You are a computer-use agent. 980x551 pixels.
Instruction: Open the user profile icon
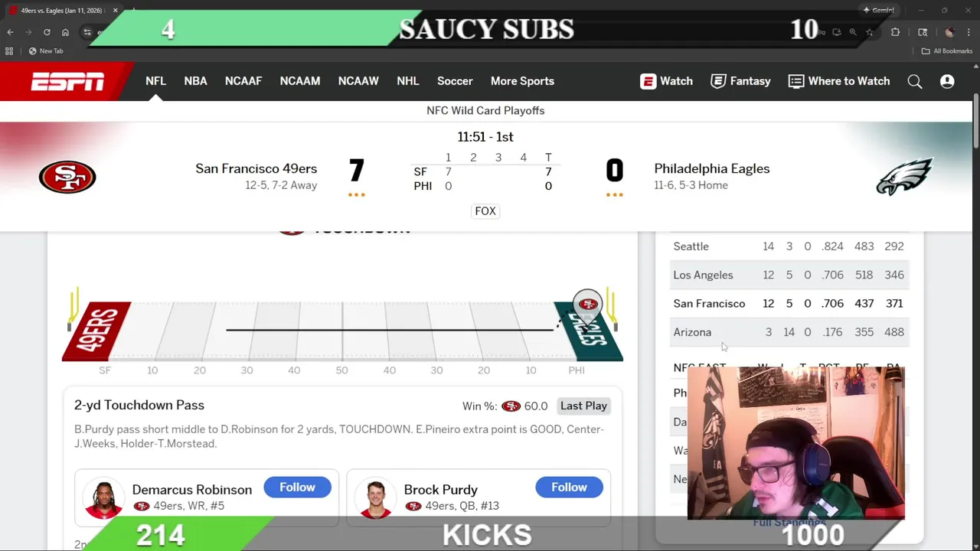click(947, 81)
